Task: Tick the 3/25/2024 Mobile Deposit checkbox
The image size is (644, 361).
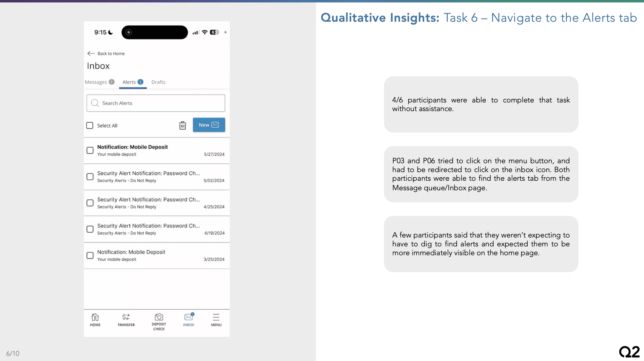Action: [x=90, y=255]
